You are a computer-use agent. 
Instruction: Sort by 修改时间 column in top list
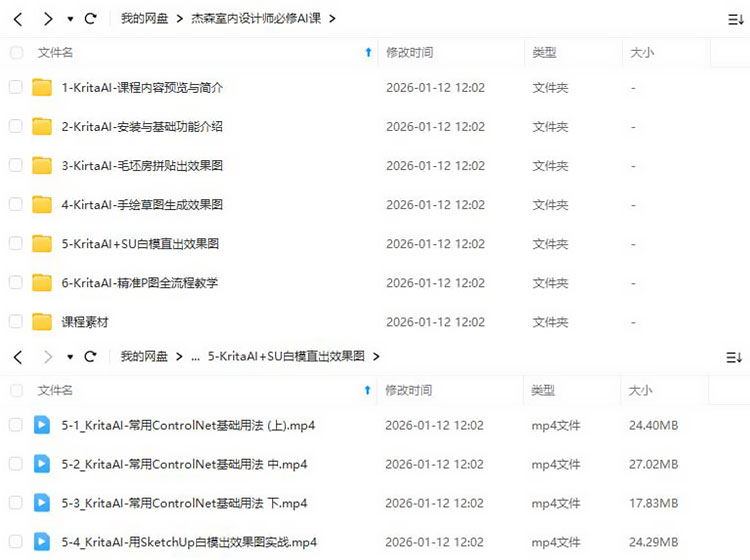tap(410, 52)
